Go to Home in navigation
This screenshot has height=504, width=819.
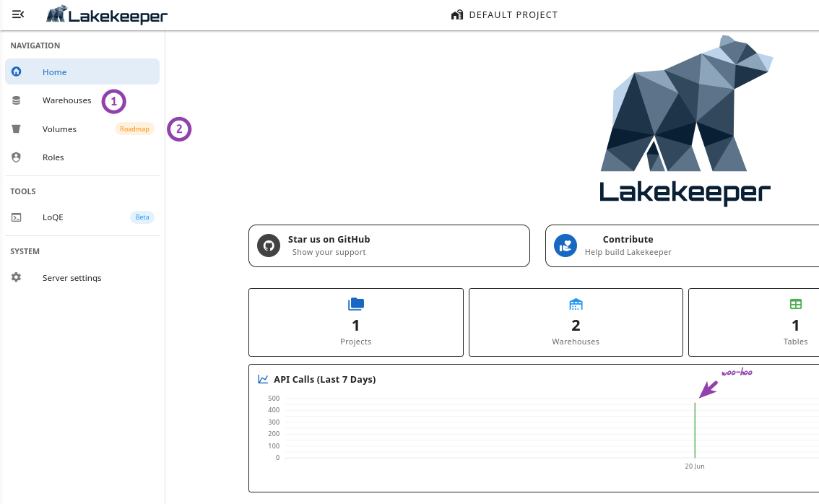pos(82,71)
